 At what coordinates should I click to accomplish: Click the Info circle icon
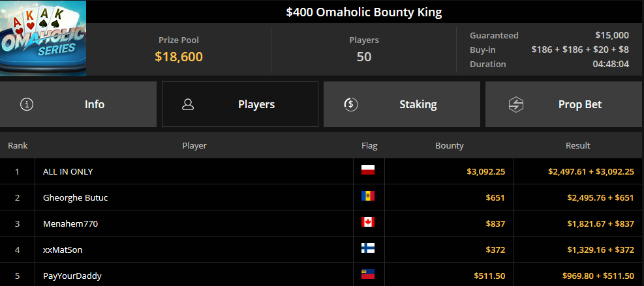click(x=27, y=104)
